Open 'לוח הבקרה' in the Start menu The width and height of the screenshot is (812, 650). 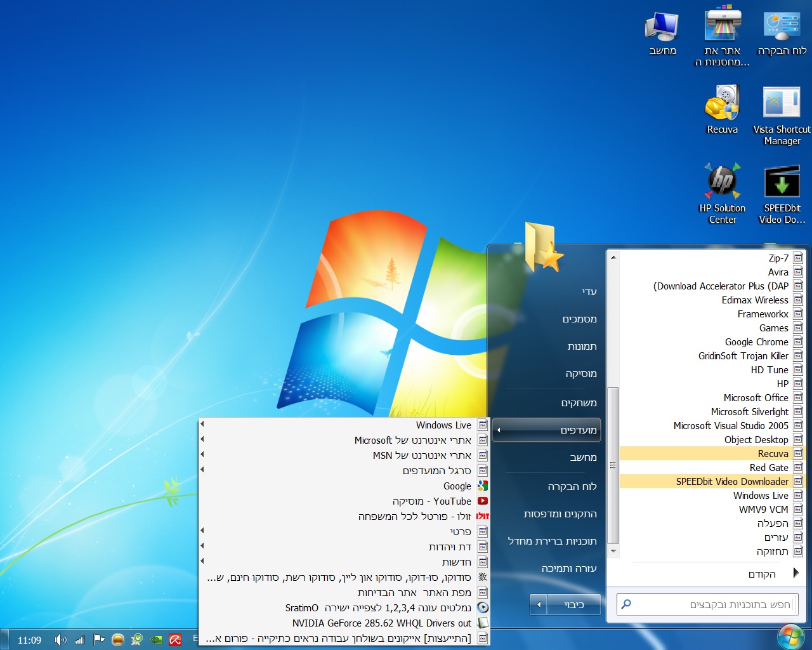pos(547,487)
